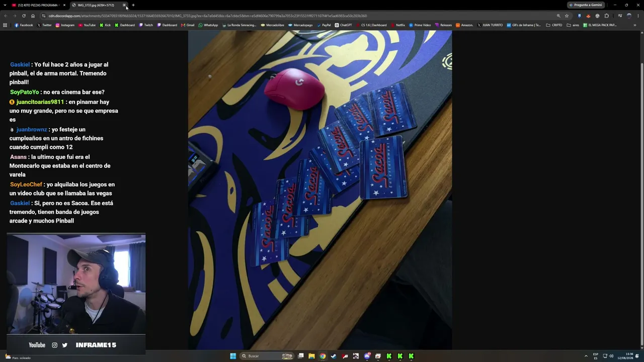The image size is (644, 362).
Task: Go back to the previous page
Action: [6, 16]
